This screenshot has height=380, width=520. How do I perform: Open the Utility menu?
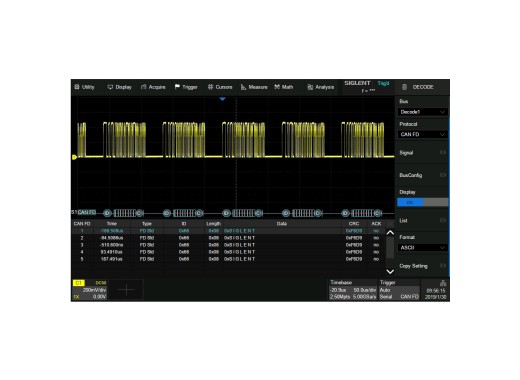[x=84, y=87]
